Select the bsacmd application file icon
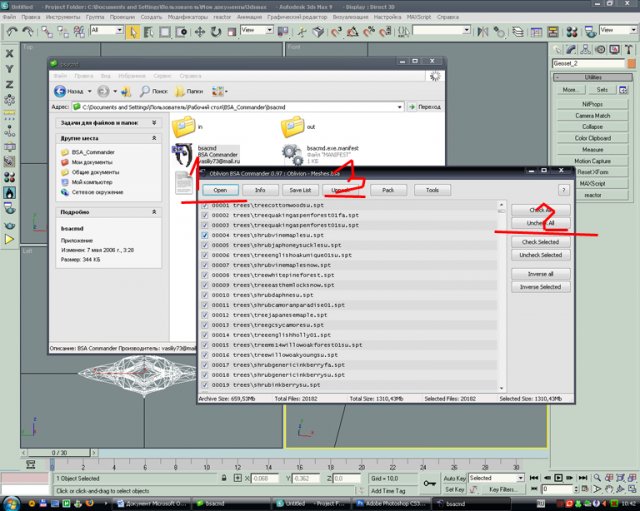640x511 pixels. click(182, 154)
